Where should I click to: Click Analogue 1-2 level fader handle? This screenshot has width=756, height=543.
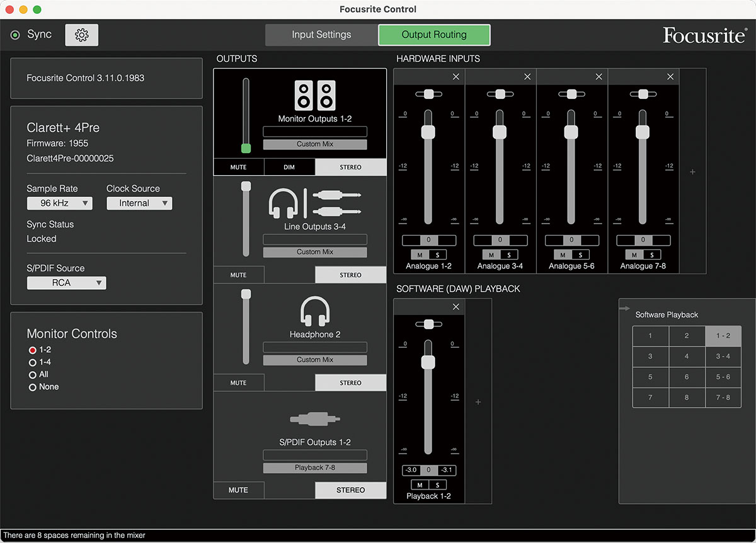coord(428,132)
